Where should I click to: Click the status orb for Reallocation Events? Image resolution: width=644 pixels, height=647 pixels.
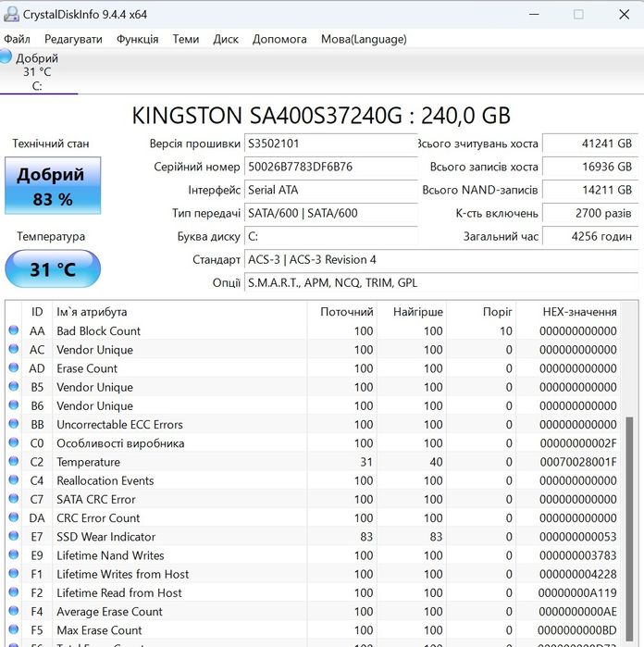[14, 479]
